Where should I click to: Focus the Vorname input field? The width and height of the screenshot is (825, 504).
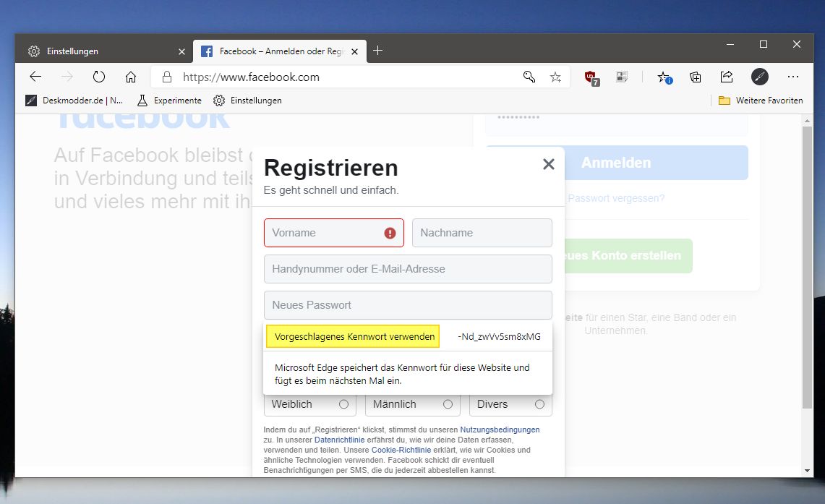pos(333,233)
